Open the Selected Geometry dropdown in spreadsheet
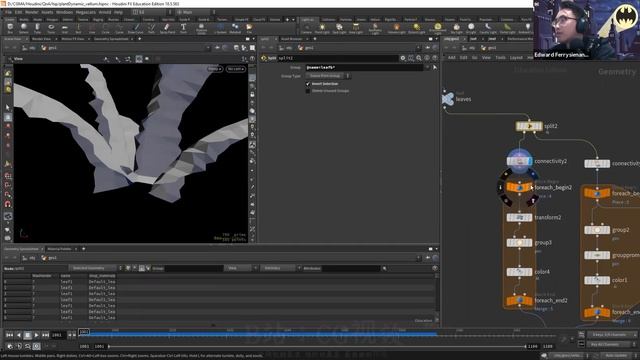This screenshot has height=360, width=640. 96,268
